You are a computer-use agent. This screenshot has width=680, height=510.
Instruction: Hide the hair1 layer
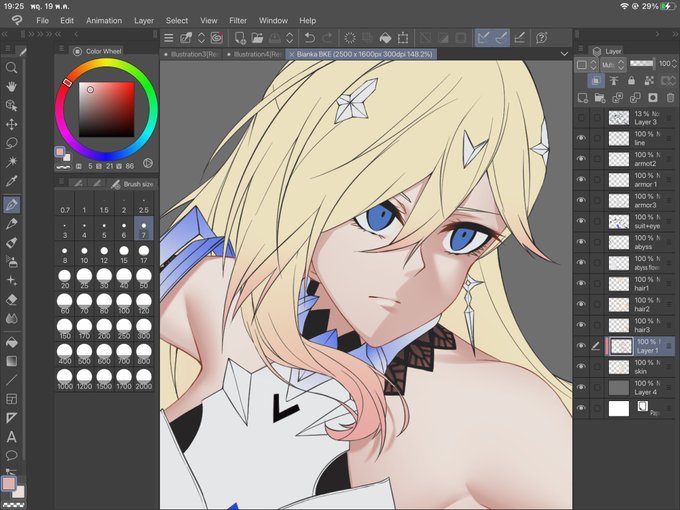[x=581, y=283]
